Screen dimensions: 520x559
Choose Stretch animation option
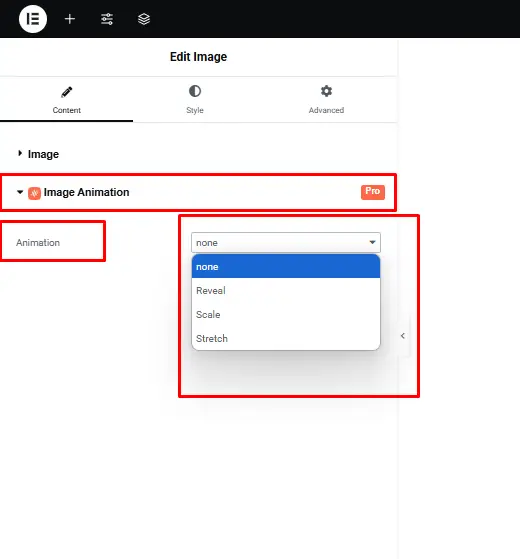click(x=286, y=338)
